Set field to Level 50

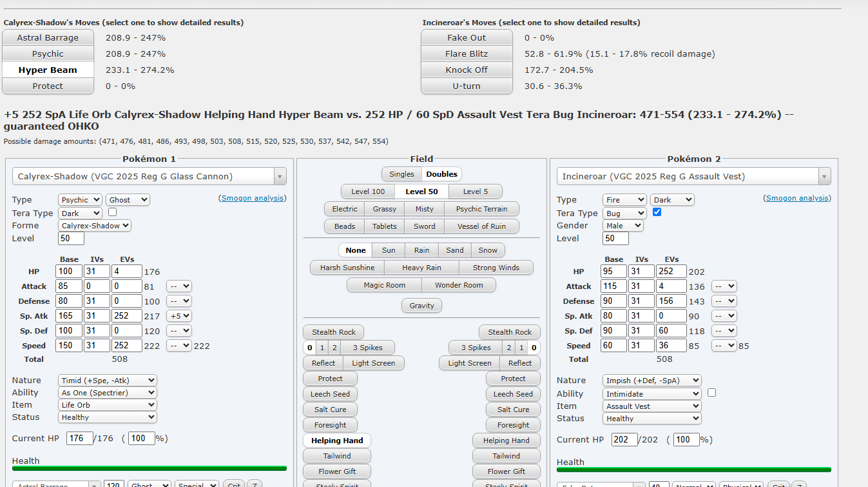(x=421, y=192)
